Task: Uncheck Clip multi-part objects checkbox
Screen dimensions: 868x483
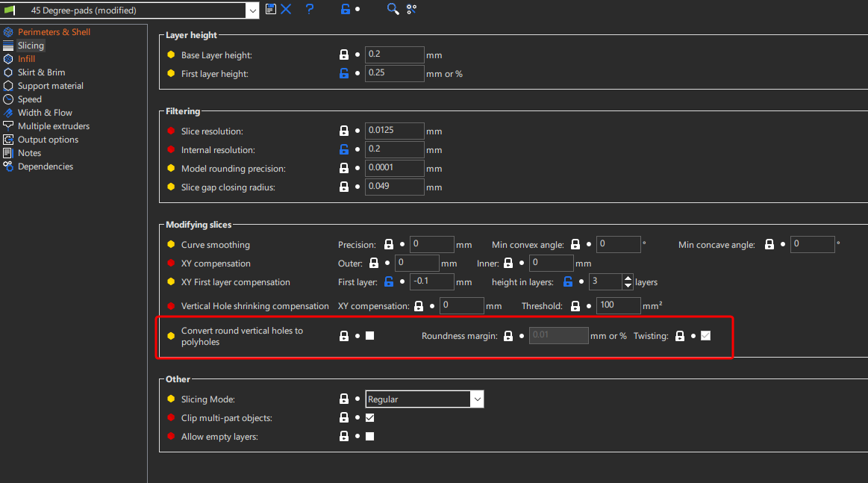Action: point(369,417)
